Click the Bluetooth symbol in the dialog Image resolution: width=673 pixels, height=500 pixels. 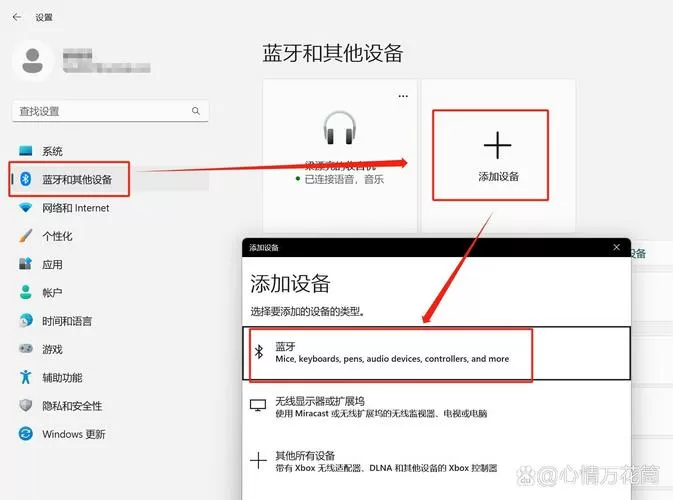coord(259,352)
